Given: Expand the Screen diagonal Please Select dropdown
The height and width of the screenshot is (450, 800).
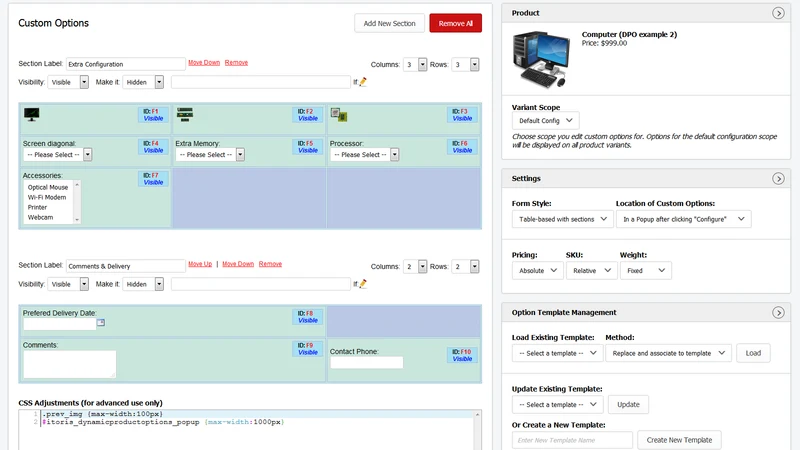Looking at the screenshot, I should (58, 155).
